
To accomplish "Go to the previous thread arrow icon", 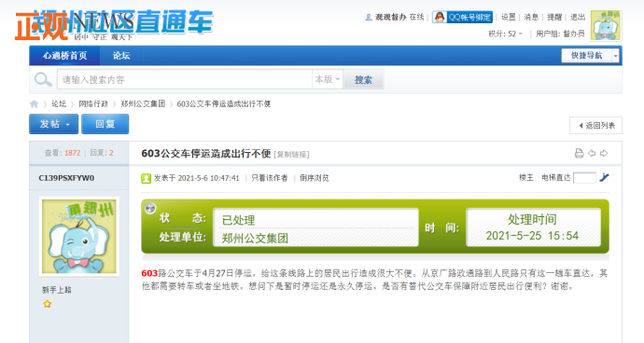I will pos(592,153).
